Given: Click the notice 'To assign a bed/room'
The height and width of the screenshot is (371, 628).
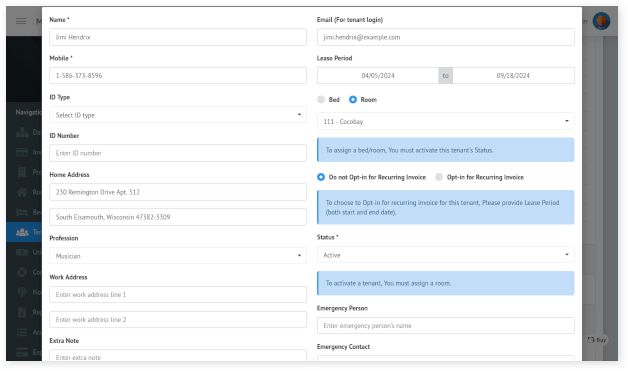Looking at the screenshot, I should point(445,150).
